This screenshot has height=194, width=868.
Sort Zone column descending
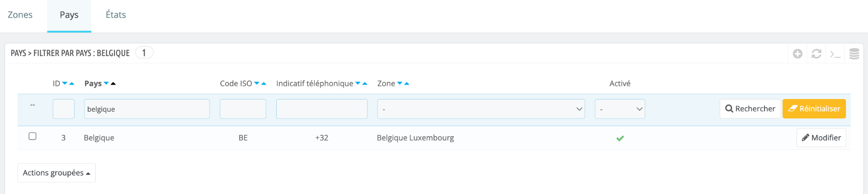coord(400,83)
